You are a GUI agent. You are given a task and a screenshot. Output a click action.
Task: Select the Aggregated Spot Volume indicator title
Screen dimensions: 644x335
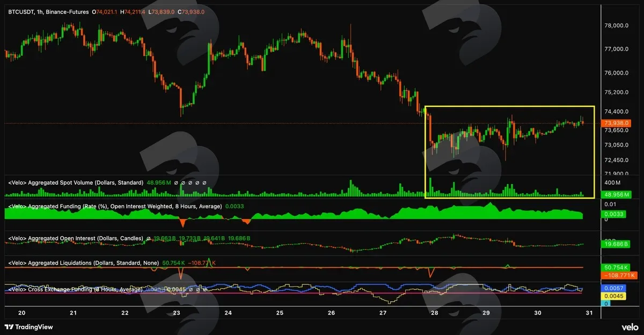point(76,183)
